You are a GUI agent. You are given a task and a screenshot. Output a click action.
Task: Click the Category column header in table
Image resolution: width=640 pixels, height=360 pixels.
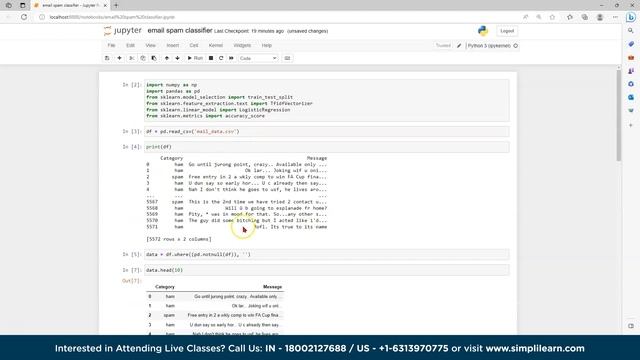[x=165, y=287]
